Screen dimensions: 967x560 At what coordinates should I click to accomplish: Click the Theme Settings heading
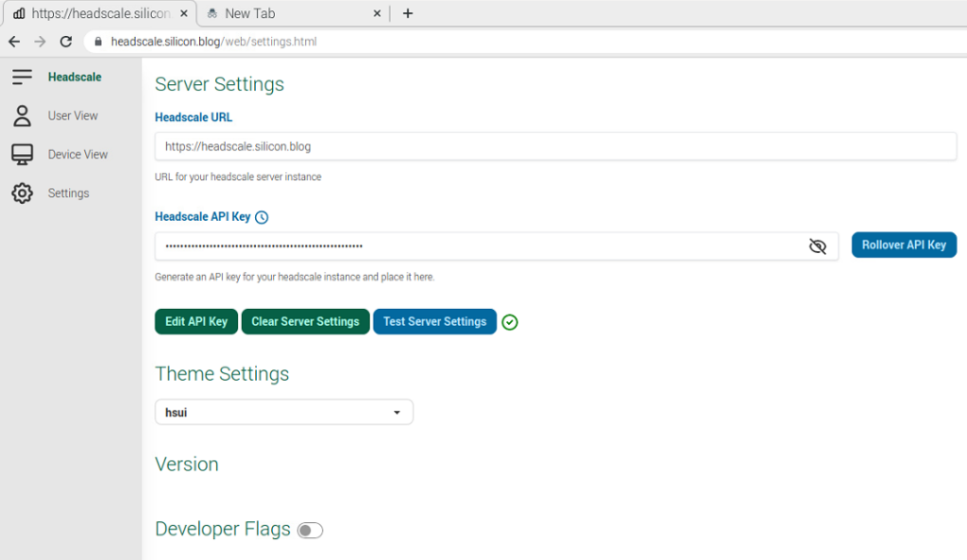(x=222, y=374)
